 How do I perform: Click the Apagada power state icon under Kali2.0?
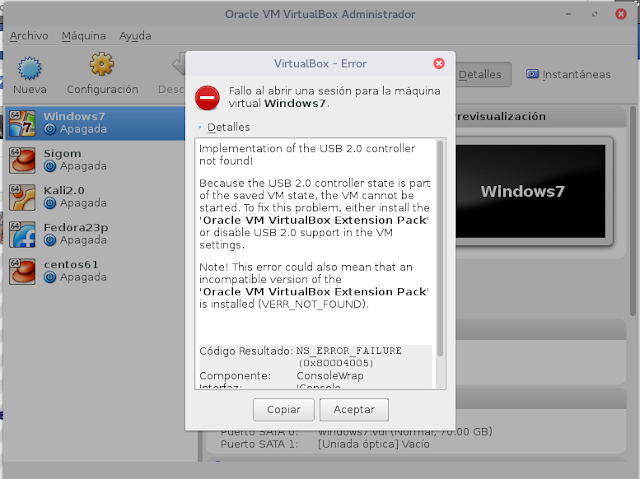[50, 203]
